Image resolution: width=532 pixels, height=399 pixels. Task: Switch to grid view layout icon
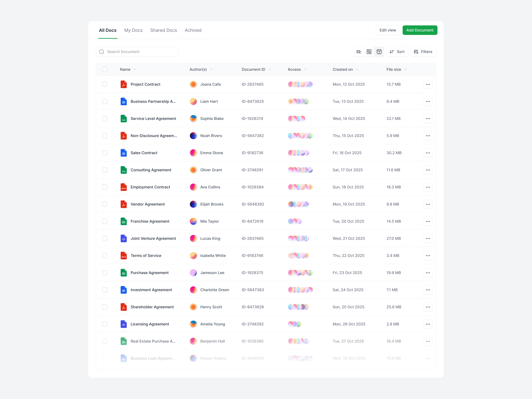click(x=369, y=52)
